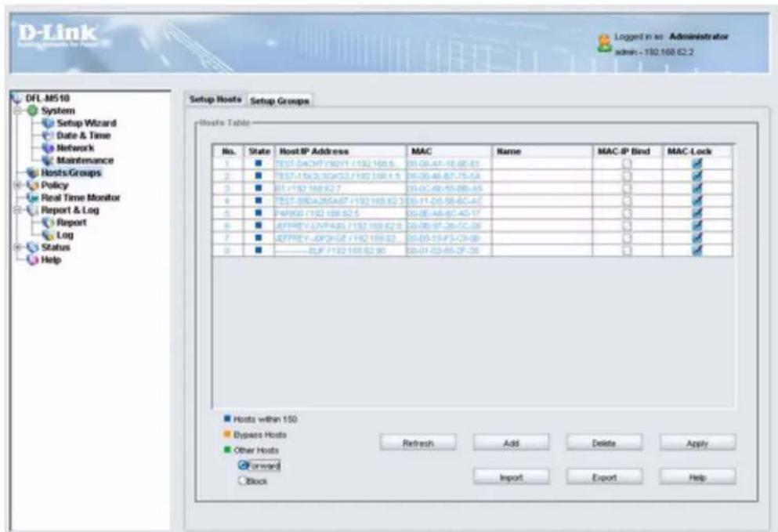Enable MAC-IP Bind checkbox for row 1

pos(627,163)
